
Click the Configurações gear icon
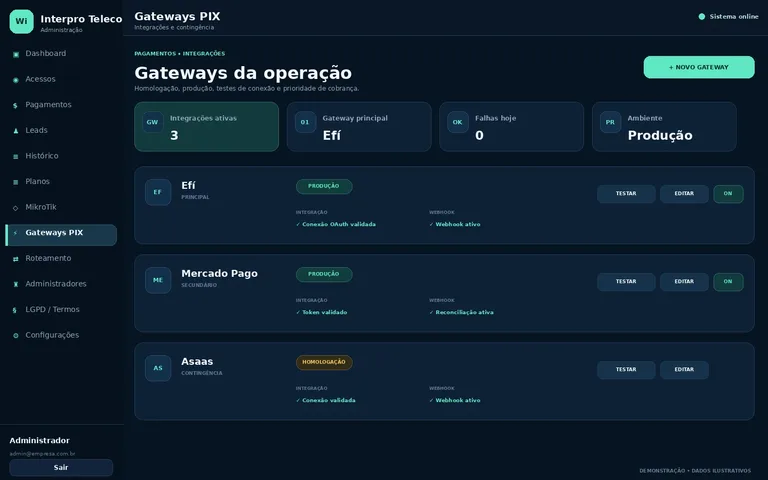(16, 336)
